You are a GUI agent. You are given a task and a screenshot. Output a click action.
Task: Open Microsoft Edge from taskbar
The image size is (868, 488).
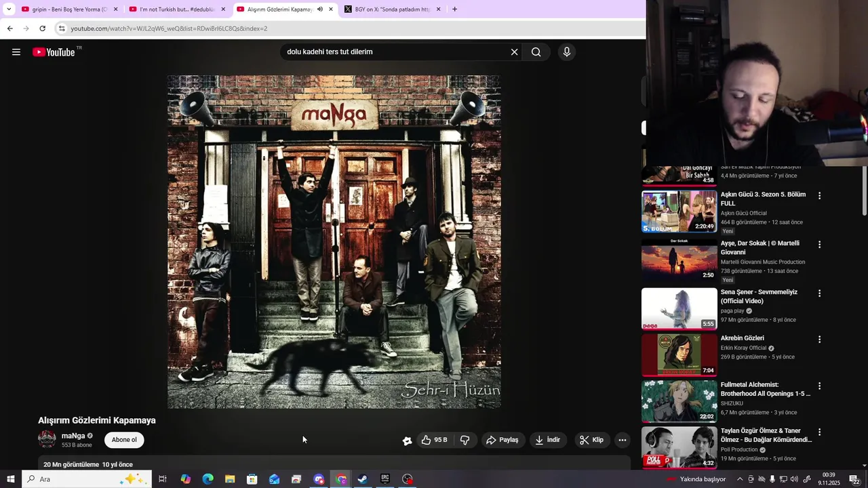(208, 479)
